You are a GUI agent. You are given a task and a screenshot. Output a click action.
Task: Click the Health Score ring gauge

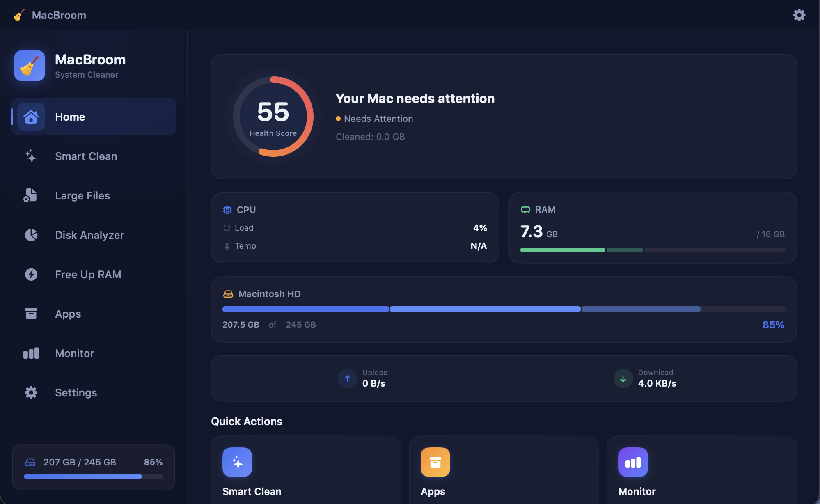click(273, 117)
